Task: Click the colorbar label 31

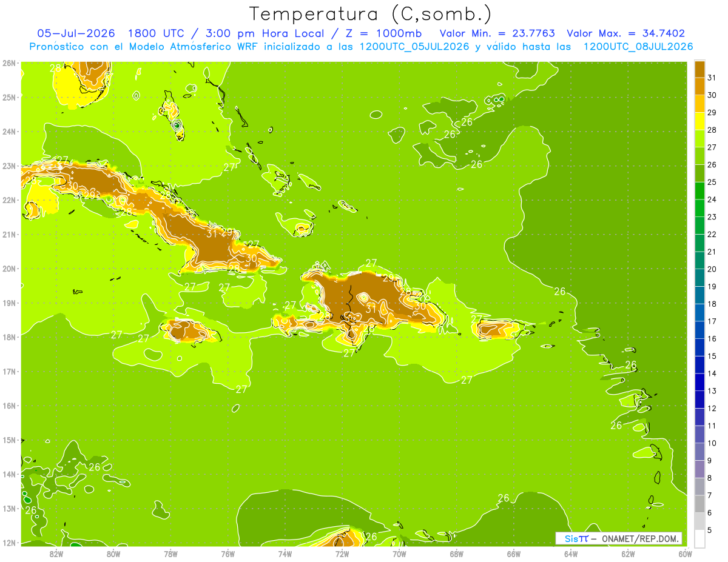Action: [x=712, y=78]
